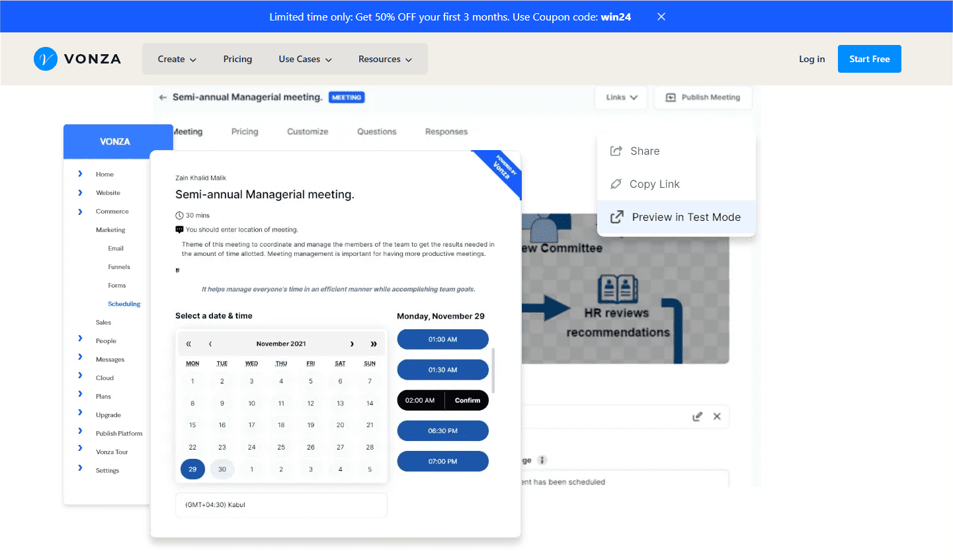Click the Preview external-link icon

pos(616,217)
